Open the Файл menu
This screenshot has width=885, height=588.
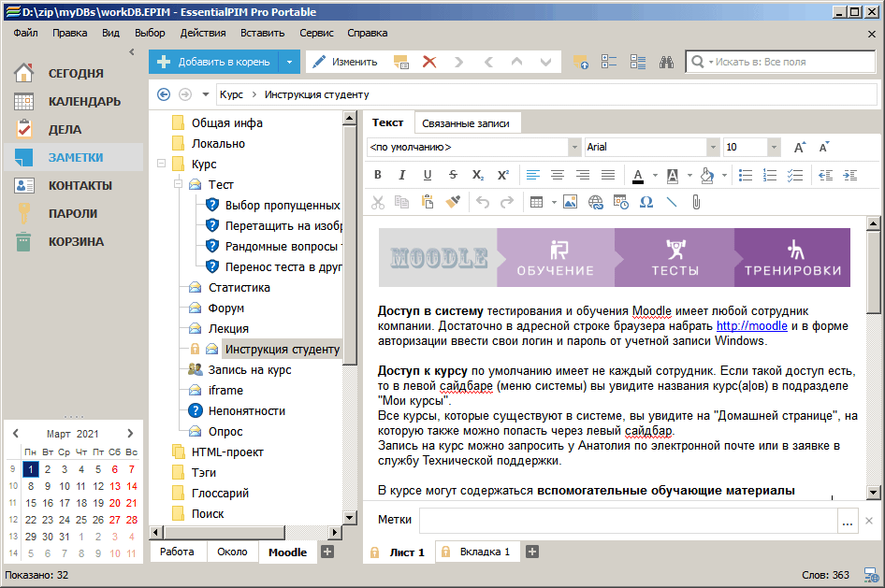(25, 33)
